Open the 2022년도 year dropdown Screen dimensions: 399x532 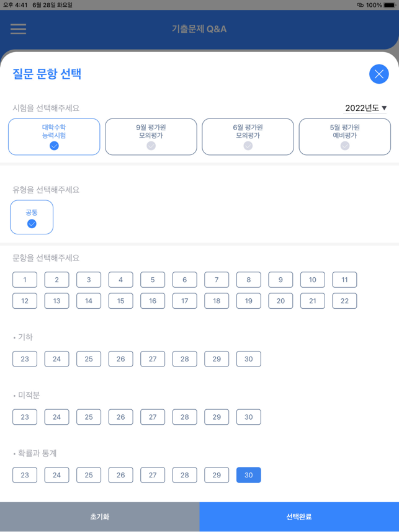click(x=365, y=108)
